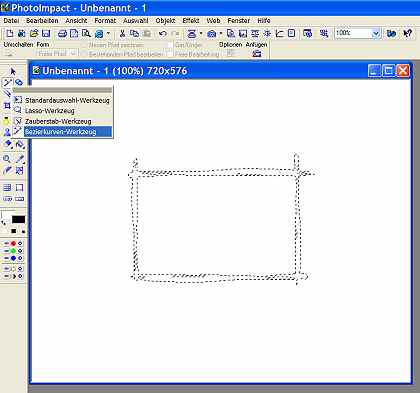Toggle the Freie Bearbeitung checkbox
Screen dimensions: 420x393
click(170, 54)
